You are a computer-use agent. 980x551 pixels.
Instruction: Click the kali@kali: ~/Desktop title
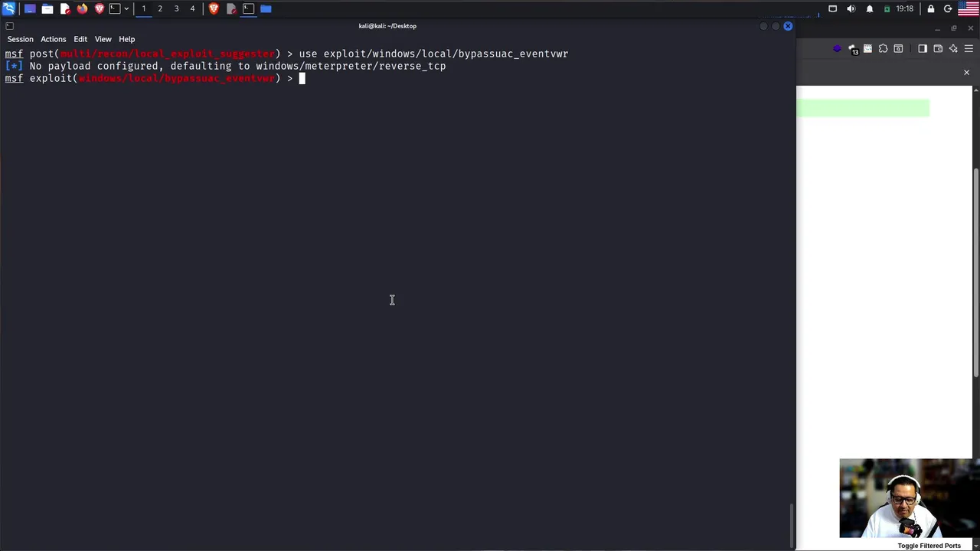coord(387,26)
